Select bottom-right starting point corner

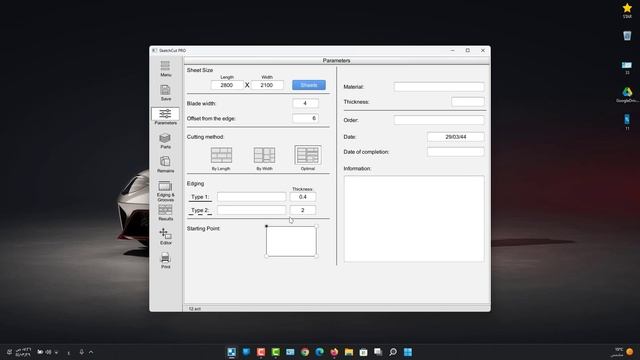(316, 256)
